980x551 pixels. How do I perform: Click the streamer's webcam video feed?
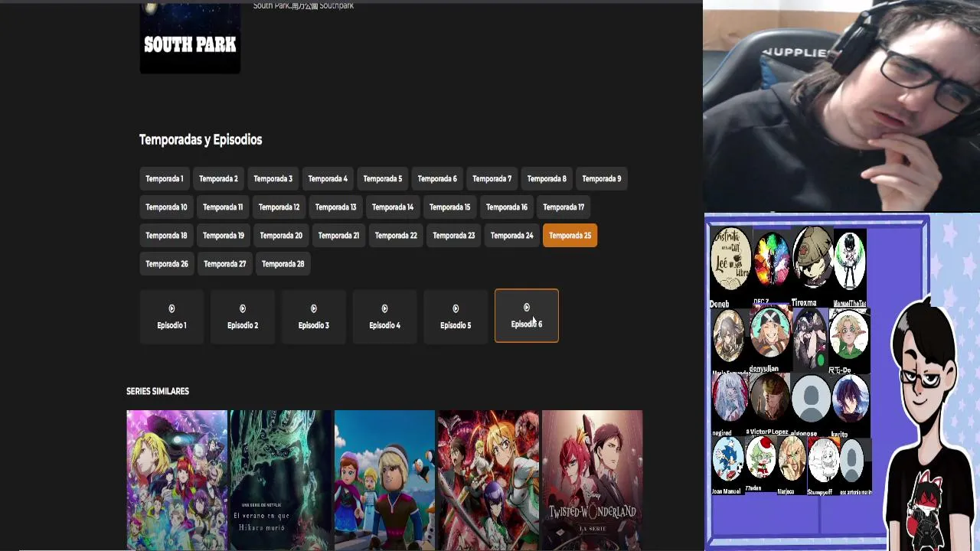point(841,106)
